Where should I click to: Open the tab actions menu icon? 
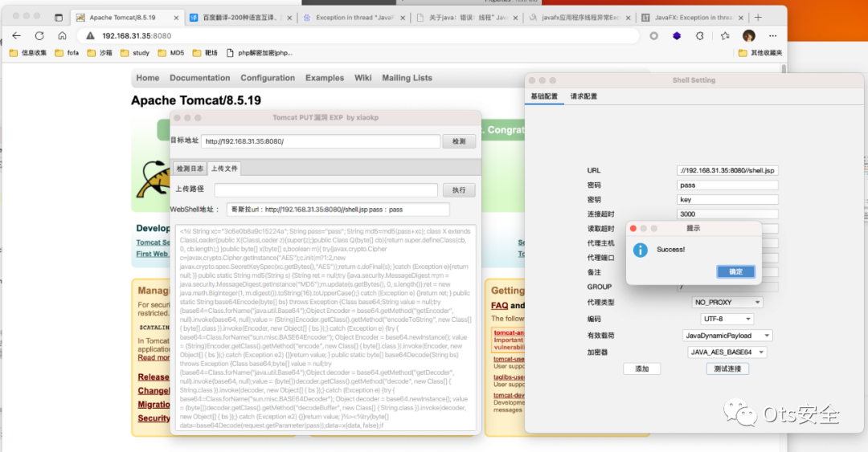[x=59, y=18]
